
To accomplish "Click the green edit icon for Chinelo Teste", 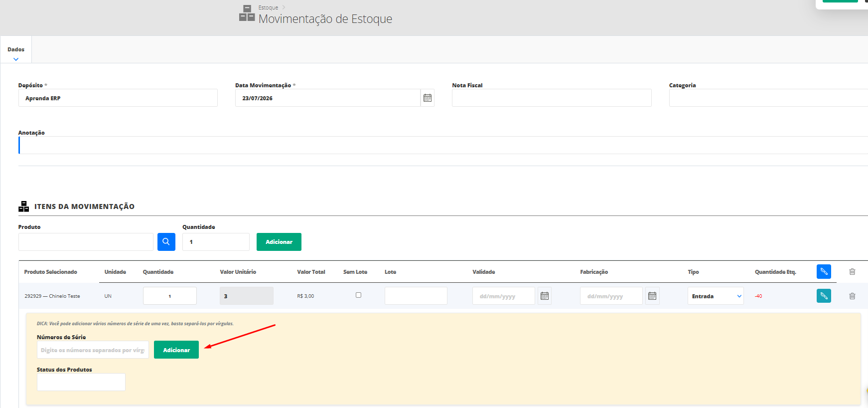I will click(824, 296).
